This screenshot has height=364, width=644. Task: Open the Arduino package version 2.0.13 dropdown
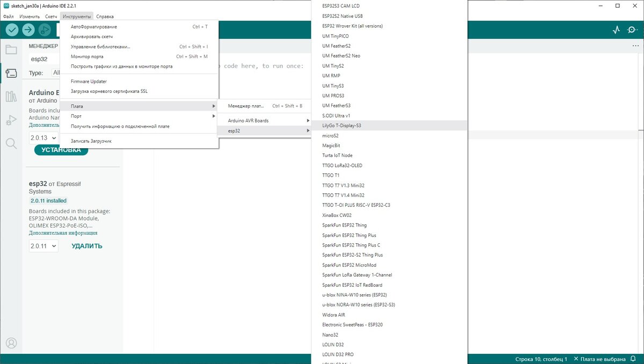point(43,138)
